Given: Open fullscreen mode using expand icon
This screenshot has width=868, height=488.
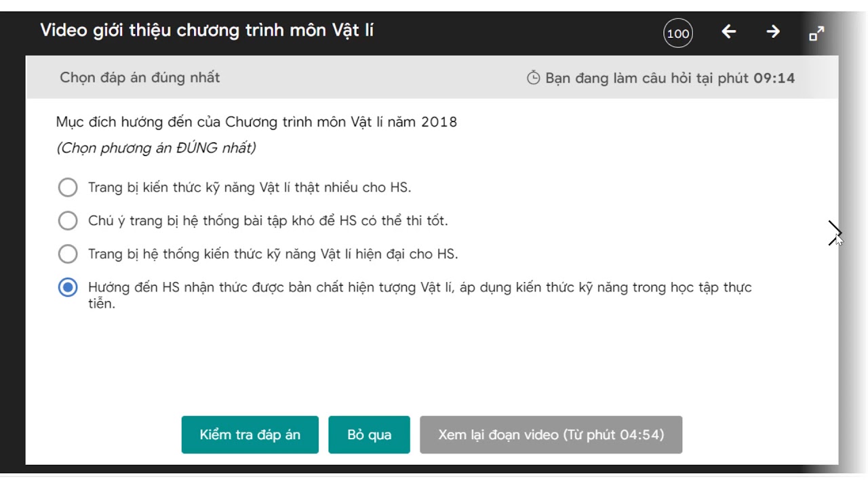Looking at the screenshot, I should [x=817, y=33].
